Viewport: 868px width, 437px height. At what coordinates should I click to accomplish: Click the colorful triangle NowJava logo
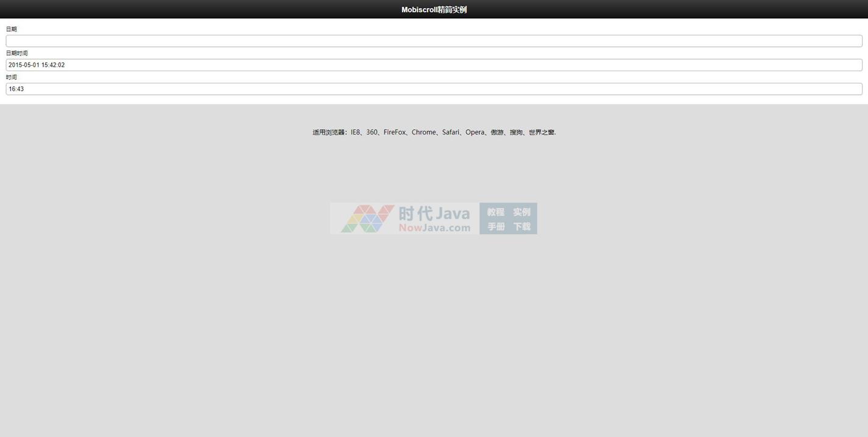click(367, 218)
